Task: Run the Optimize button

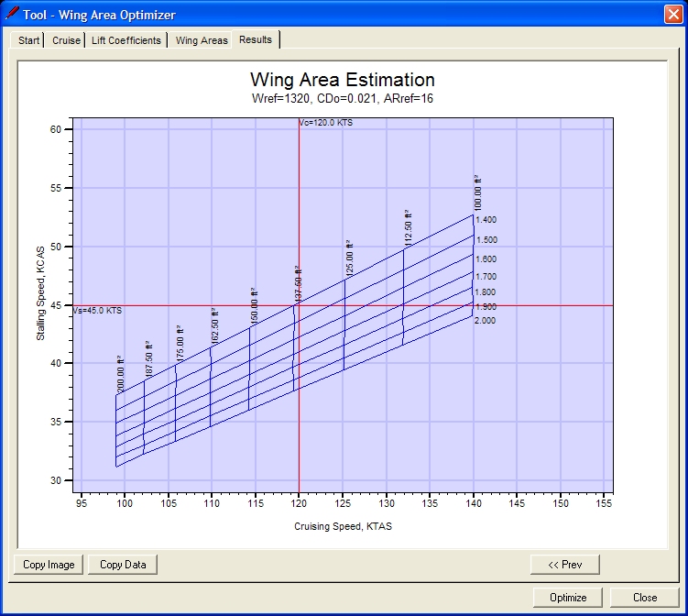Action: pyautogui.click(x=568, y=598)
